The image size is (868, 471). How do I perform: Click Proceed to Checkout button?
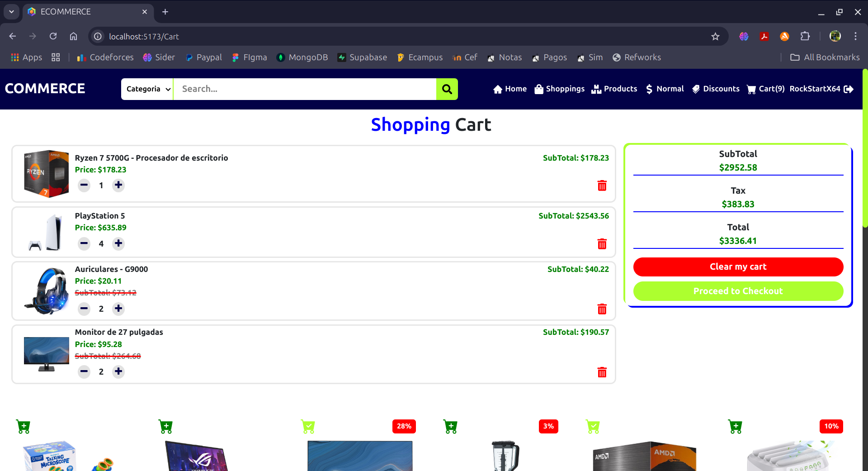[738, 291]
